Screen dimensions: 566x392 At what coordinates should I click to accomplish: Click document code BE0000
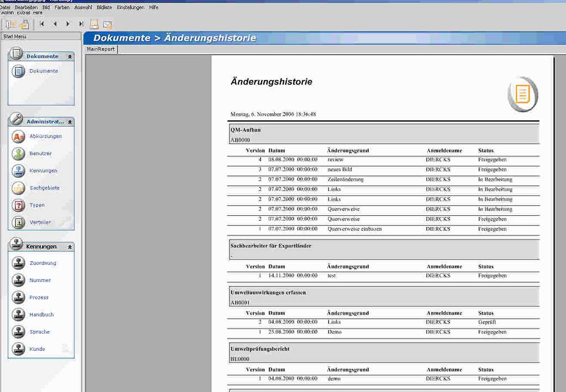[x=240, y=359]
